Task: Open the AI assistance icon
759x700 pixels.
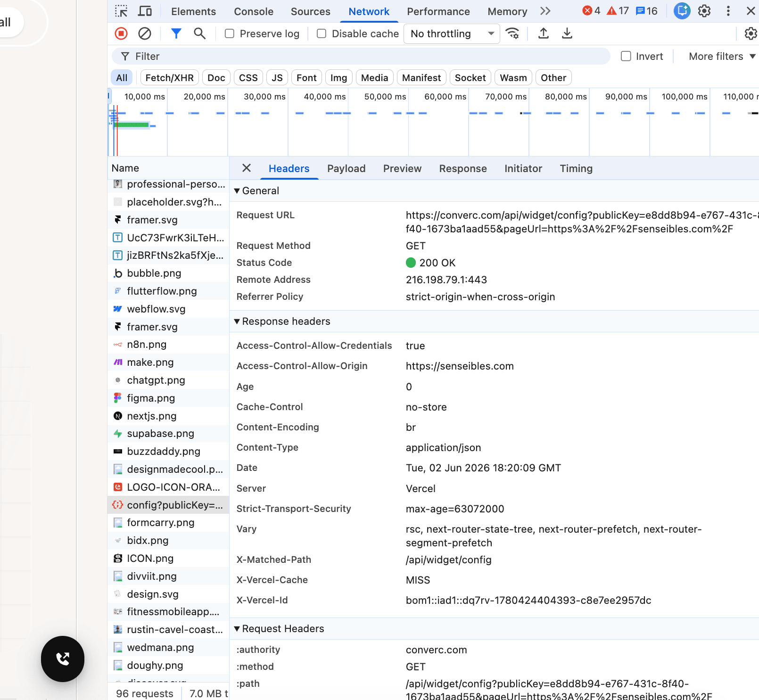Action: point(682,11)
